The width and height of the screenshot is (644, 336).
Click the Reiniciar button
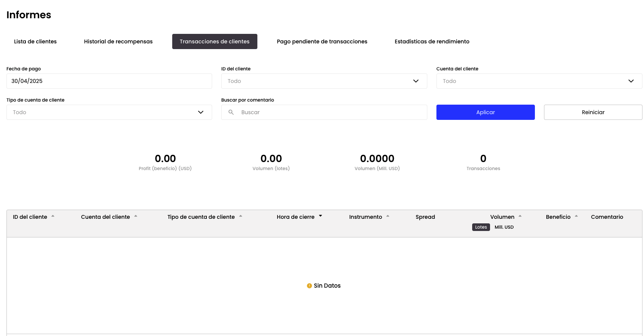593,112
